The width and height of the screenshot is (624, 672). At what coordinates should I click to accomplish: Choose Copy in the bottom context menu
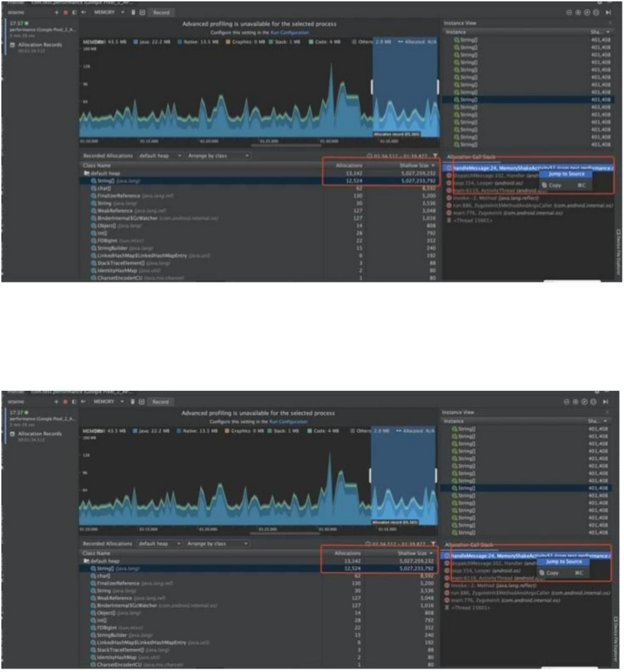[552, 573]
